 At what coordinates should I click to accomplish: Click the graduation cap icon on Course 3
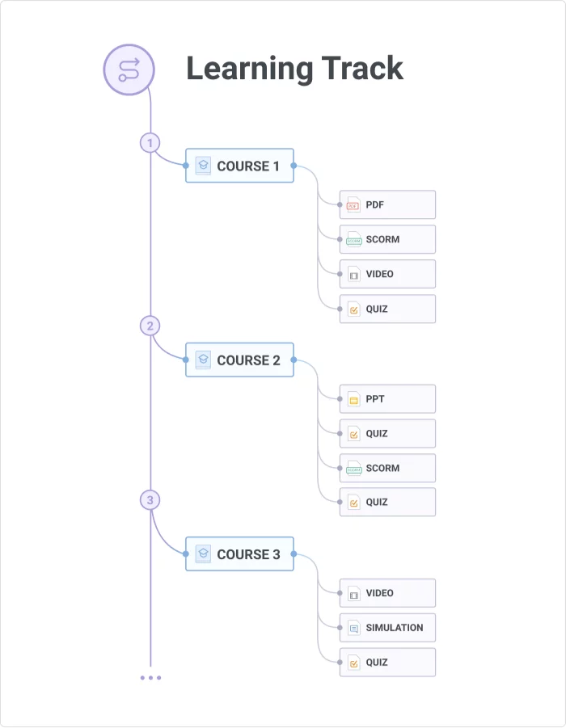[x=203, y=553]
